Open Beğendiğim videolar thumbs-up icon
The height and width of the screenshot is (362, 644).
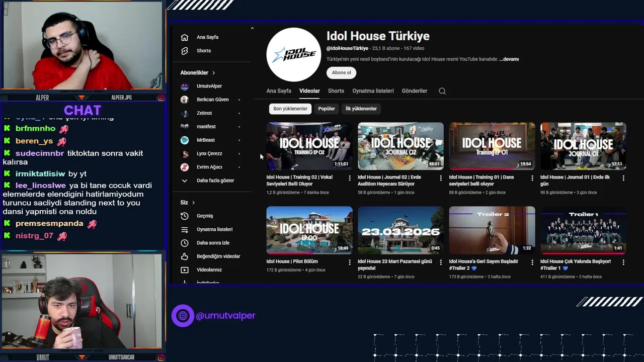click(x=185, y=256)
